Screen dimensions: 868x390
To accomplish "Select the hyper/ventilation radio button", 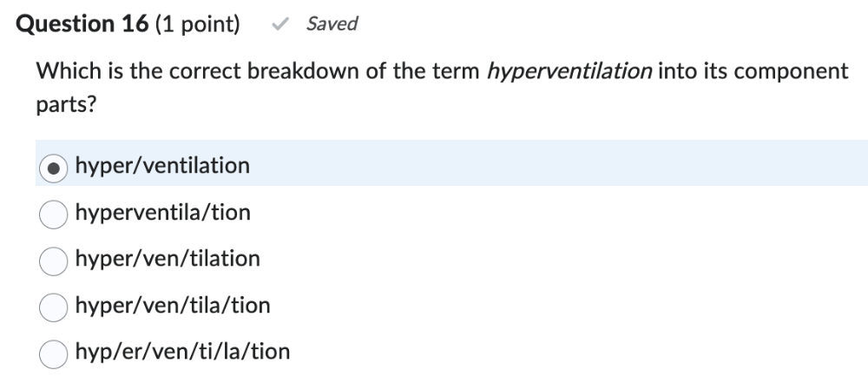I will coord(54,167).
